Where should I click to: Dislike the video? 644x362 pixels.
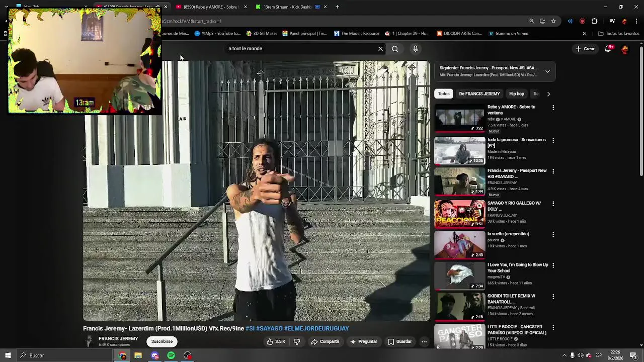(297, 341)
